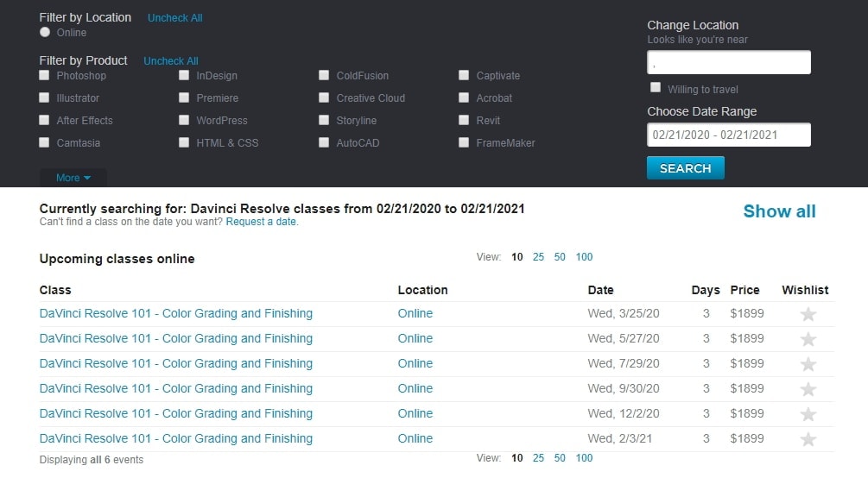The height and width of the screenshot is (478, 868).
Task: Check the Revit product box
Action: 464,120
